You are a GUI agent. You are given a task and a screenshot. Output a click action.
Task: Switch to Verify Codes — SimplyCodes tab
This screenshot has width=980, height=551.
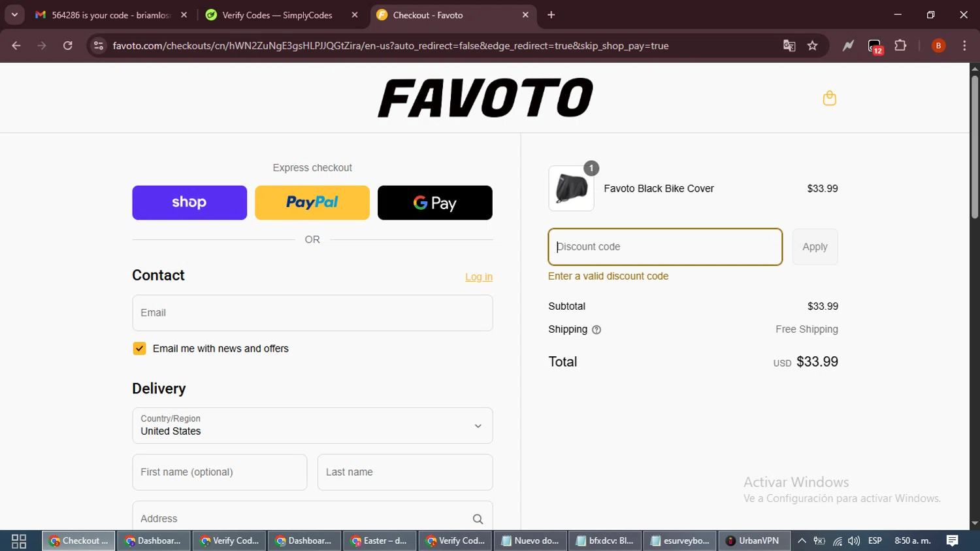pyautogui.click(x=282, y=15)
